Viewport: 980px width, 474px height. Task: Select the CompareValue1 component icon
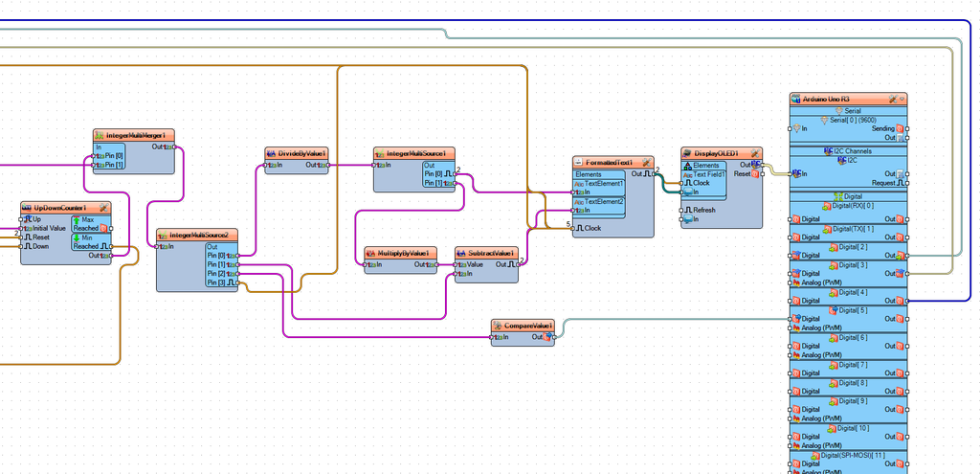pyautogui.click(x=498, y=326)
